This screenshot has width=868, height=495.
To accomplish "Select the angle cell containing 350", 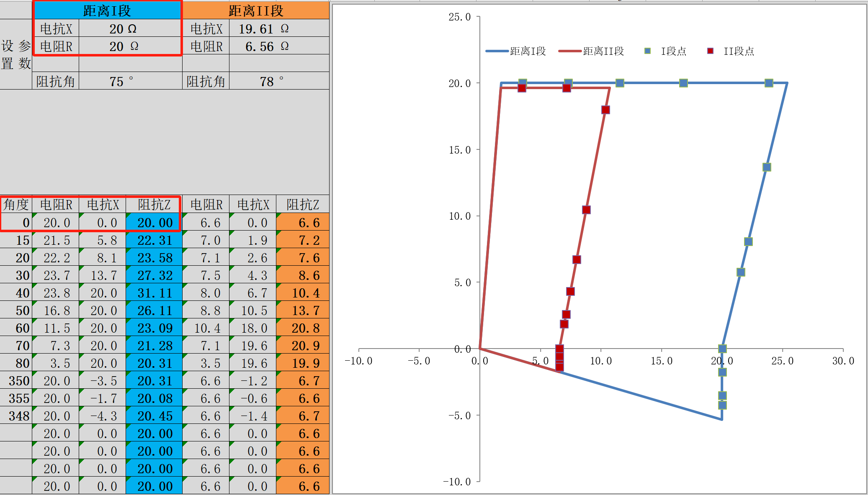I will [16, 381].
